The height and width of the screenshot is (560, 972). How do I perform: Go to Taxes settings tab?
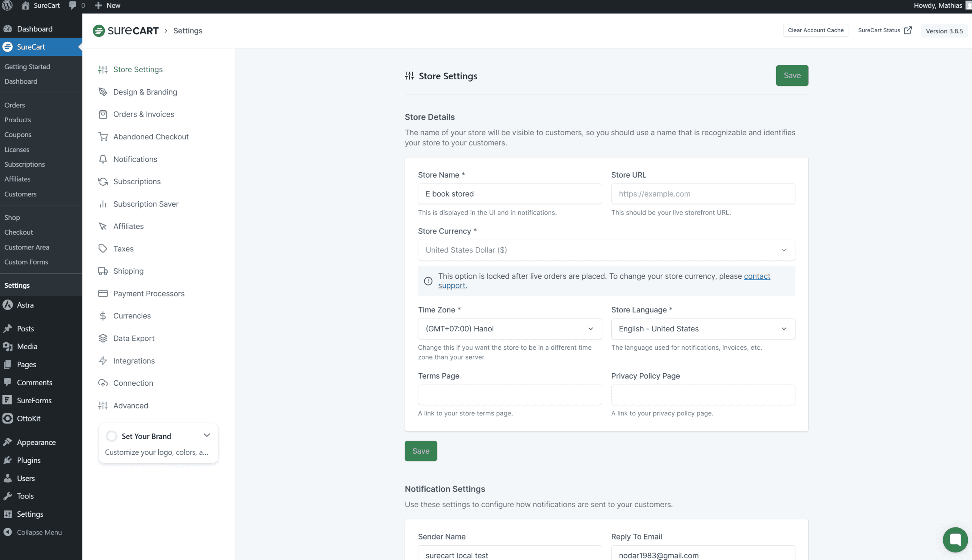[x=123, y=249]
